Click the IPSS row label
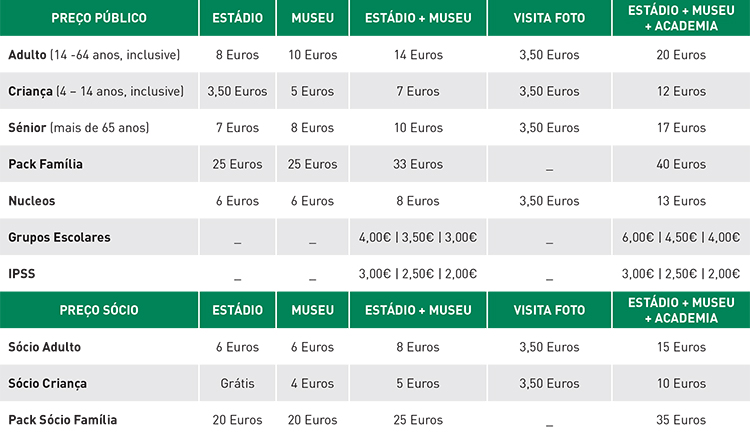The height and width of the screenshot is (438, 750). (21, 274)
